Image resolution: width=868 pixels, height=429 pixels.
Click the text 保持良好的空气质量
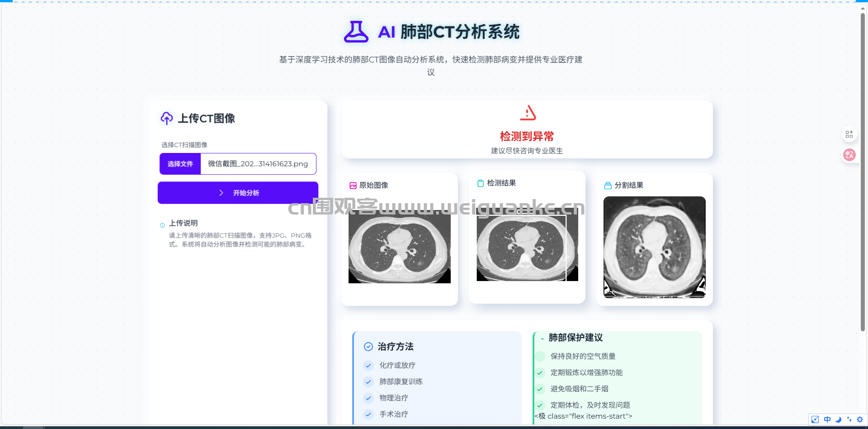(x=583, y=356)
